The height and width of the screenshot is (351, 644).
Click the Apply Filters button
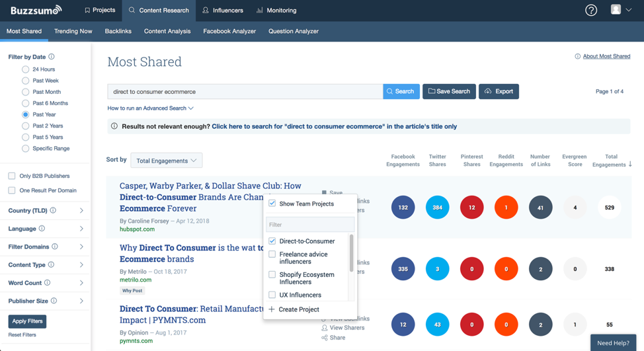pos(27,321)
